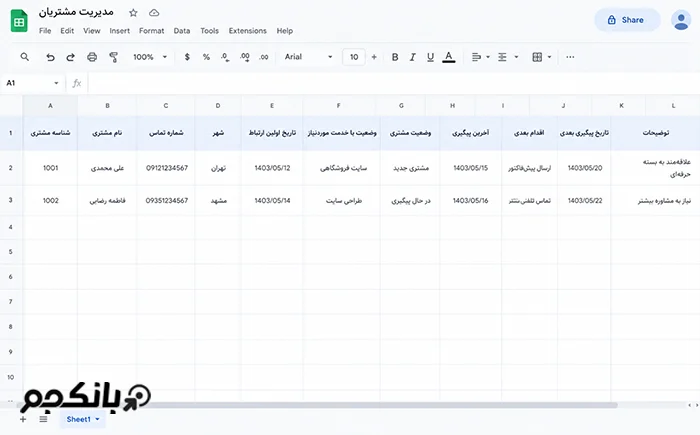Open the Google Sheets home icon
The width and height of the screenshot is (700, 435).
coord(19,21)
